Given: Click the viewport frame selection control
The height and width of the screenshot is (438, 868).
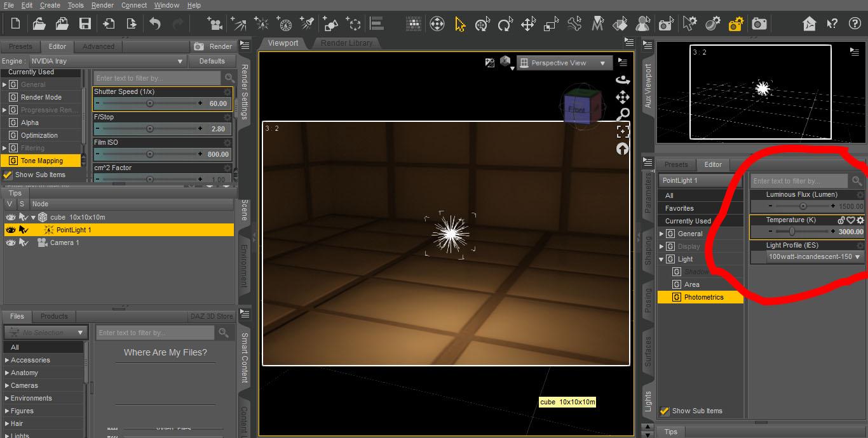Looking at the screenshot, I should [623, 131].
